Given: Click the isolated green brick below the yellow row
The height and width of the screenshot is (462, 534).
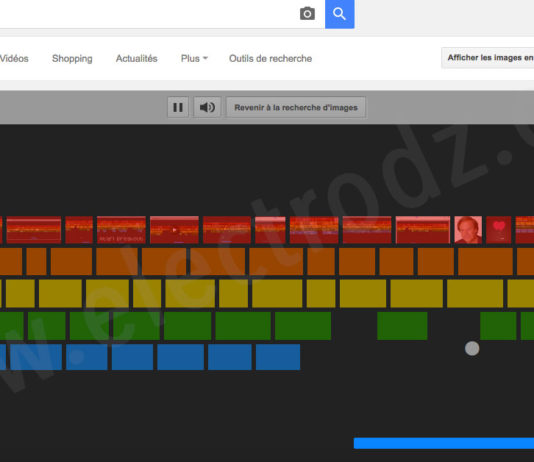Looking at the screenshot, I should click(402, 326).
